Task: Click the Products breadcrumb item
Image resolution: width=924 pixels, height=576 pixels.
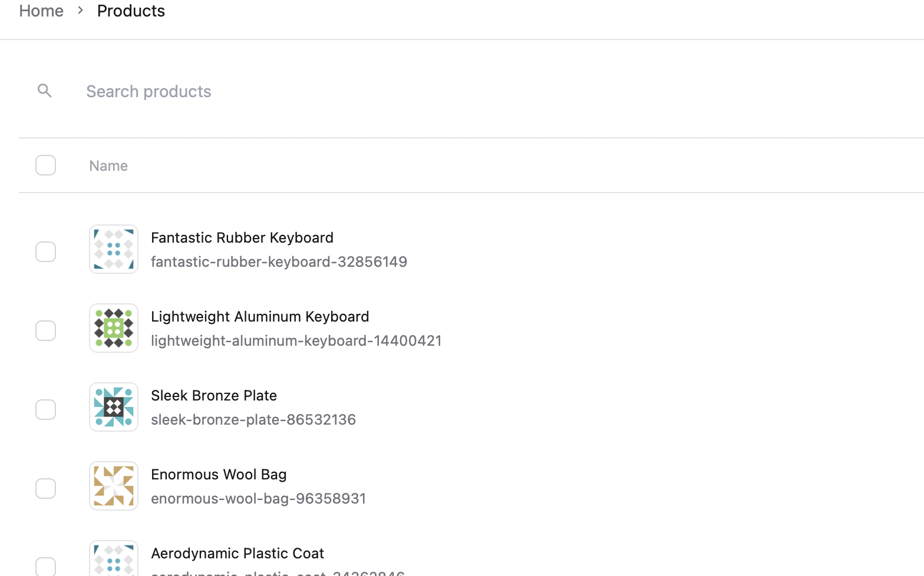Action: click(131, 11)
